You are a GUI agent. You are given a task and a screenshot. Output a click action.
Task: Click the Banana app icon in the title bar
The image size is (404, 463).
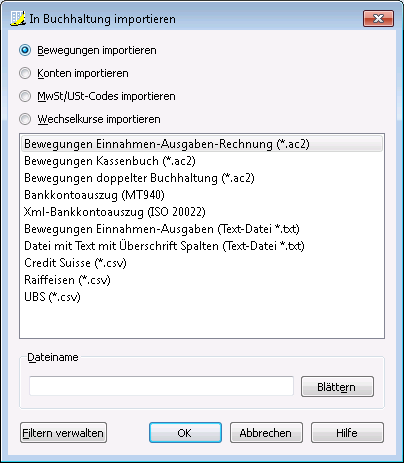[x=18, y=18]
